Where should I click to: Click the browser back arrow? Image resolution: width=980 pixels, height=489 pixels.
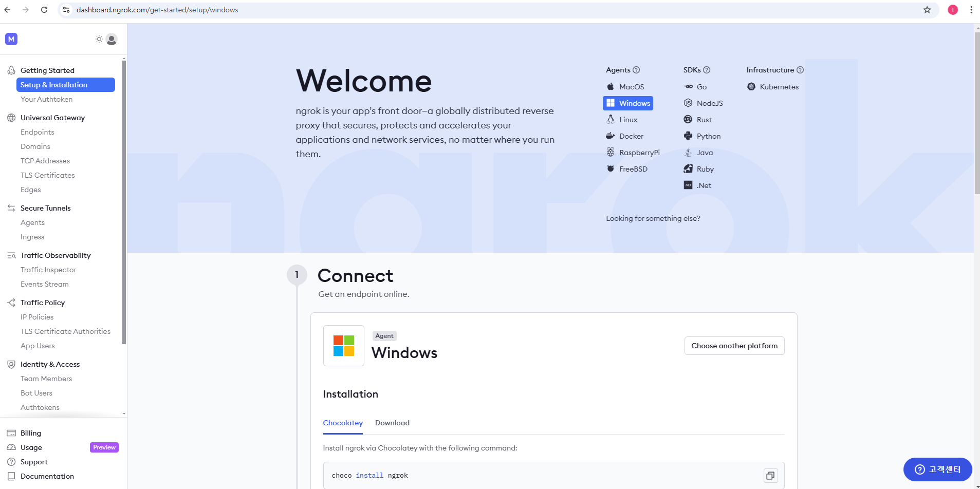[7, 10]
